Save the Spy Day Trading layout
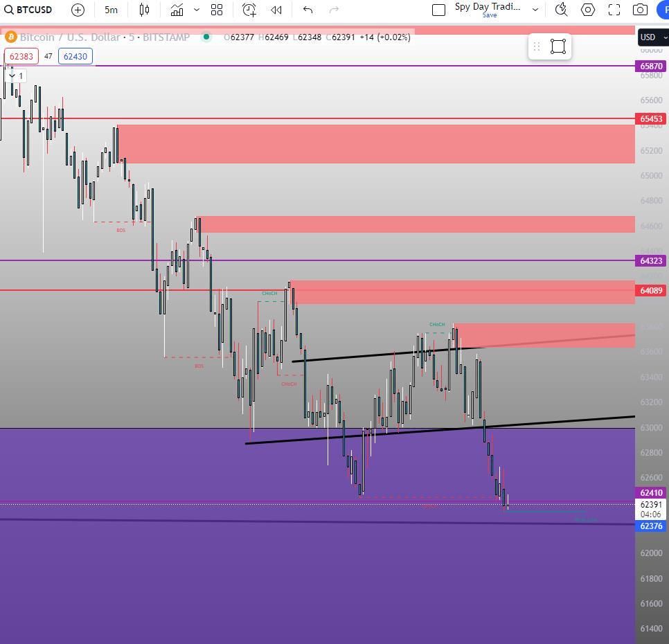The height and width of the screenshot is (644, 669). coord(490,15)
